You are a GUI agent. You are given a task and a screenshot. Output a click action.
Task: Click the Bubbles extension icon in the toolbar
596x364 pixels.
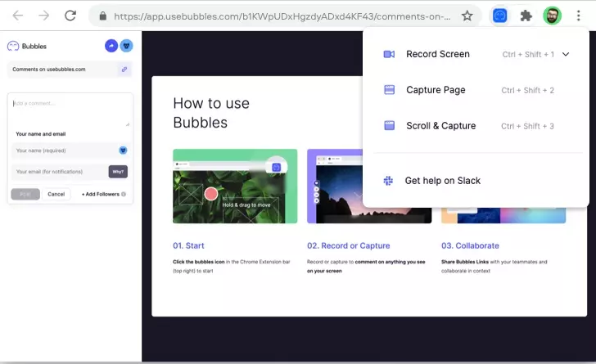499,16
